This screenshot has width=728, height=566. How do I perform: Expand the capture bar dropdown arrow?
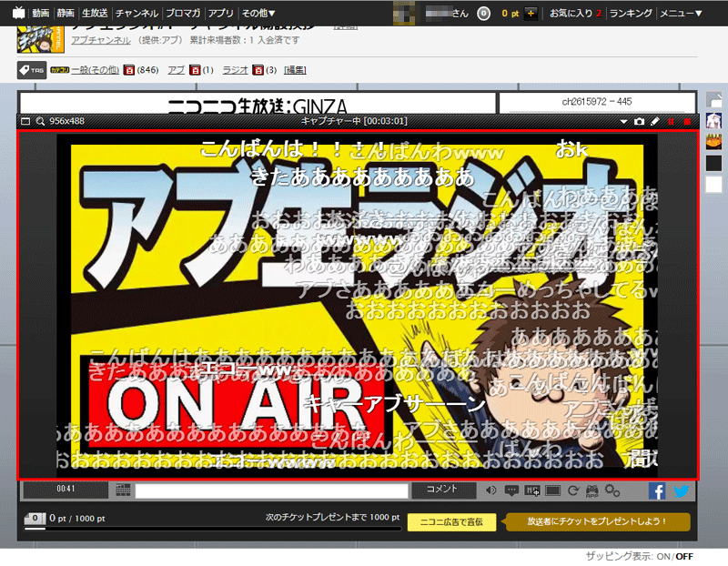623,122
